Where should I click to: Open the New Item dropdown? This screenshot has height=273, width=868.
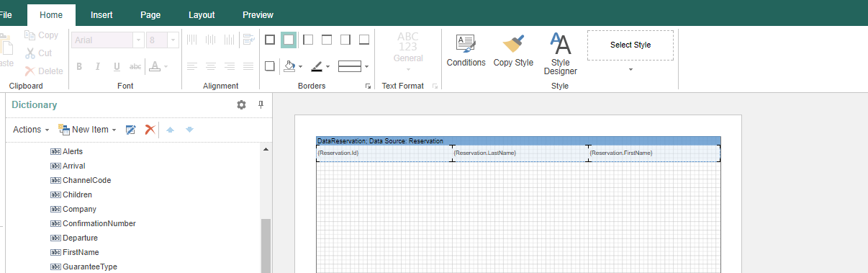point(87,130)
